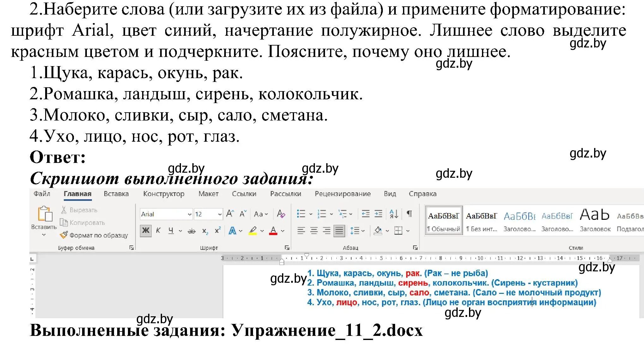Click the Paste (Вставить) clipboard icon
Viewport: 644px width, 346px height.
pos(45,213)
